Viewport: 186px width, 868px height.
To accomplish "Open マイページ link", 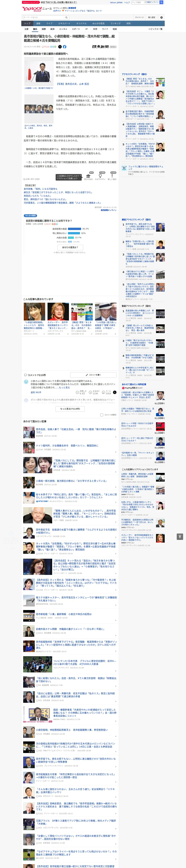I will click(139, 18).
